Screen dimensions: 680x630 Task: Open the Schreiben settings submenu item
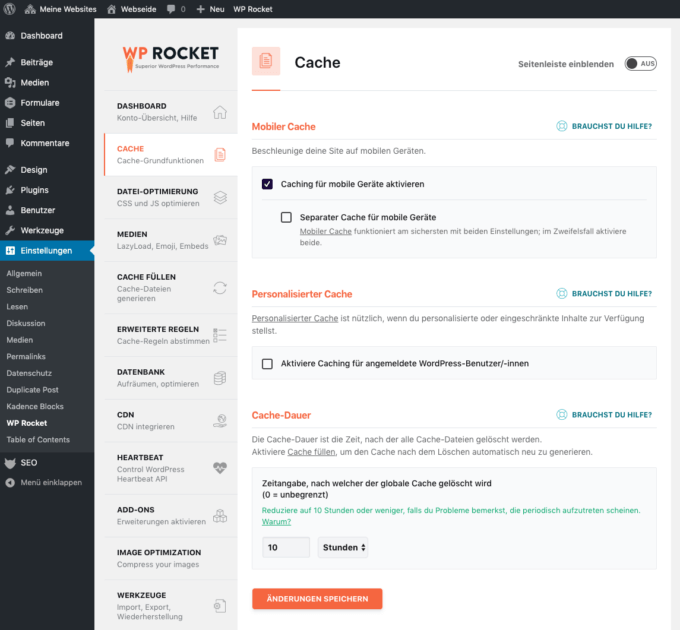(25, 290)
